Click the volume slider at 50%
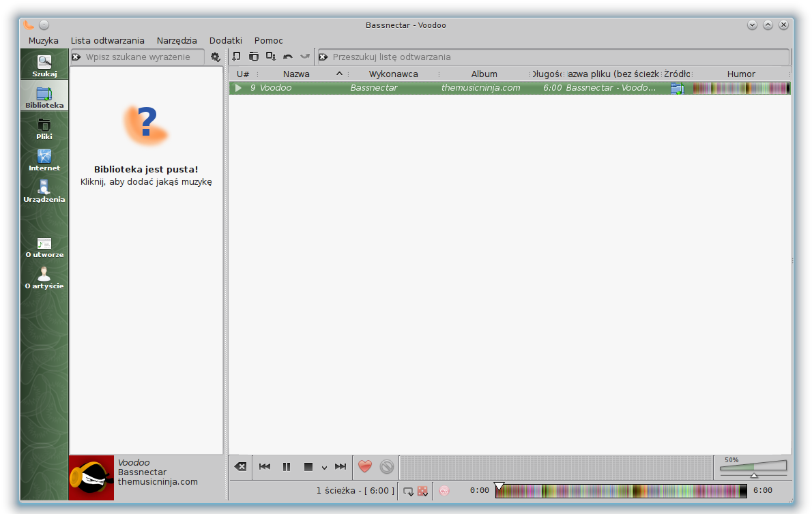812x514 pixels. pos(753,470)
